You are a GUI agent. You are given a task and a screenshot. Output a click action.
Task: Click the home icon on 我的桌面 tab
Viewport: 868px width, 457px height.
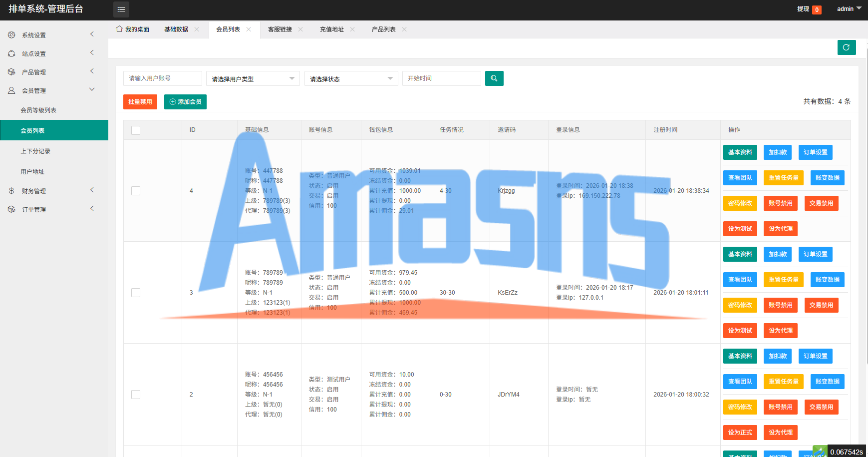(x=119, y=29)
